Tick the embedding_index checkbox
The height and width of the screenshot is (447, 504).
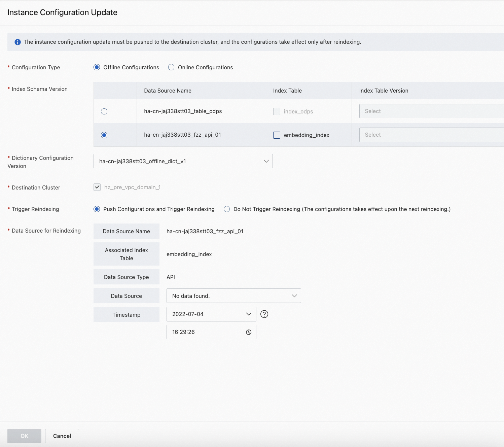[x=277, y=135]
